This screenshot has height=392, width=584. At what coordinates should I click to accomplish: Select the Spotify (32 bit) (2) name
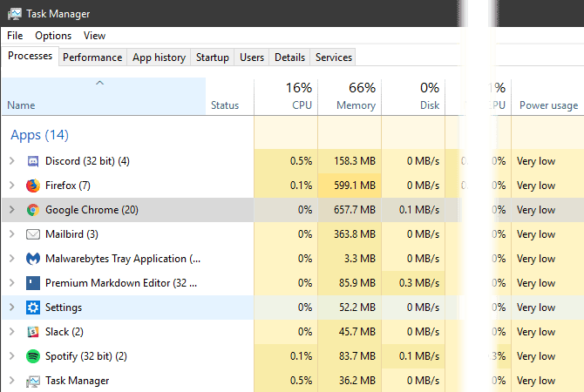86,356
